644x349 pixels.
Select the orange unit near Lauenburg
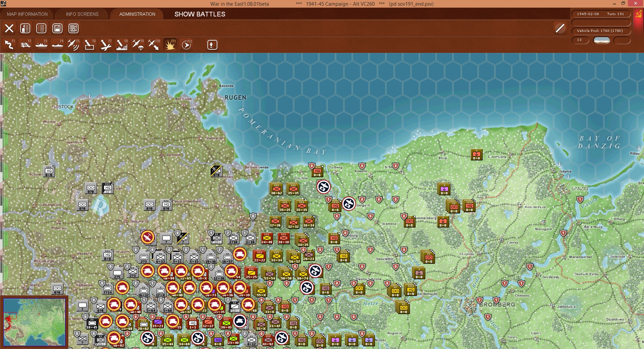pyautogui.click(x=476, y=155)
